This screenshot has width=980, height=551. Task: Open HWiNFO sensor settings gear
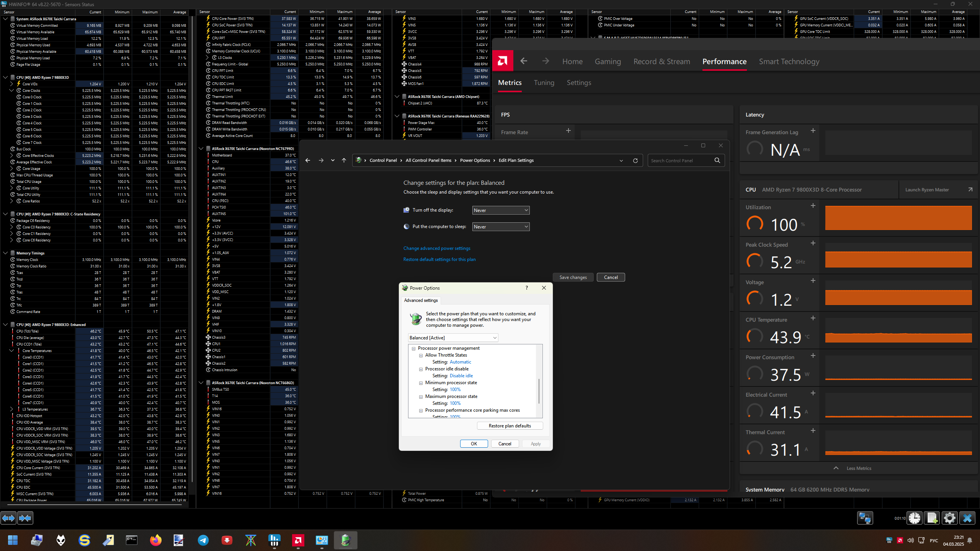[x=949, y=518]
